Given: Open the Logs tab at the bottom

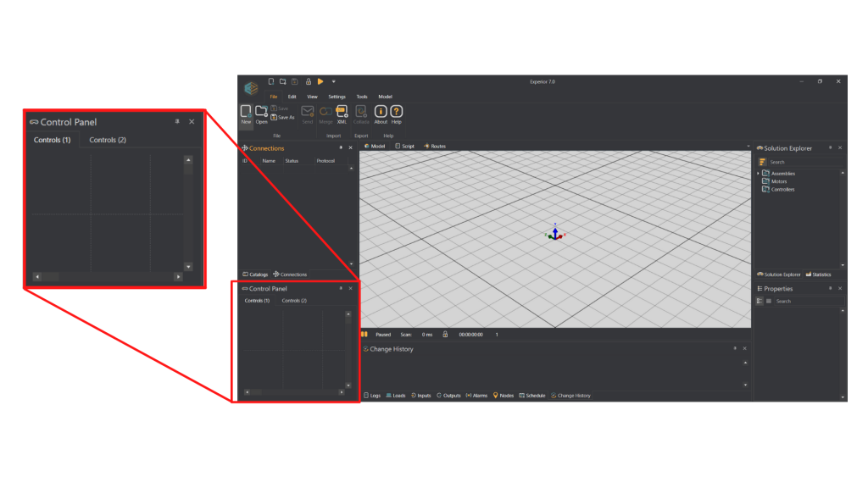Looking at the screenshot, I should [372, 396].
